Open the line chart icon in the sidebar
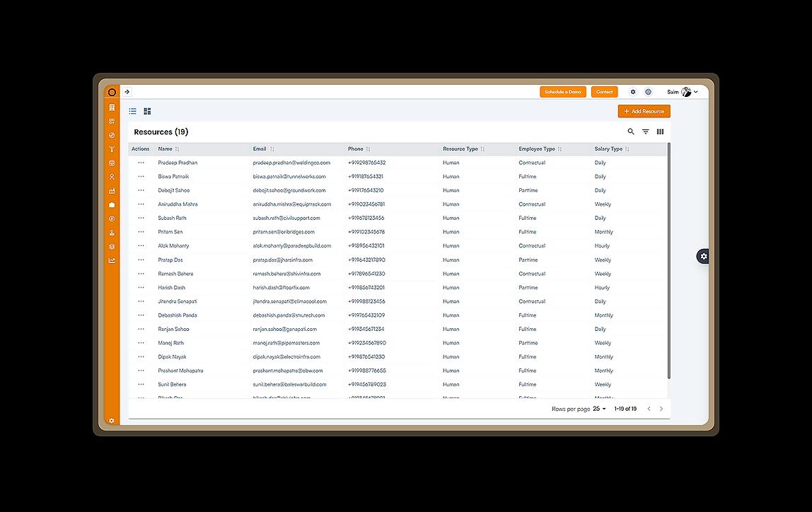 point(112,260)
